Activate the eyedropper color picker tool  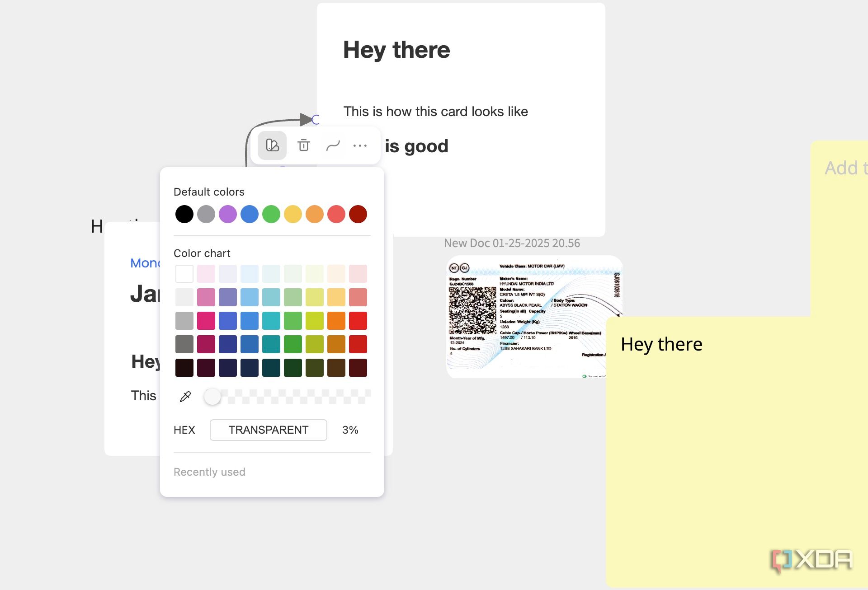[185, 397]
